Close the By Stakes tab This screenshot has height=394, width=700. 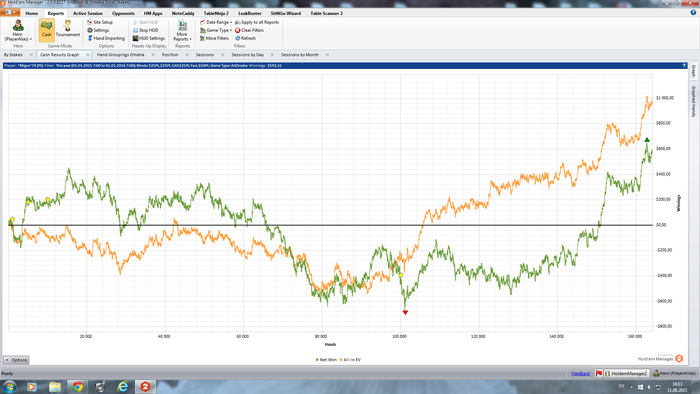click(31, 54)
